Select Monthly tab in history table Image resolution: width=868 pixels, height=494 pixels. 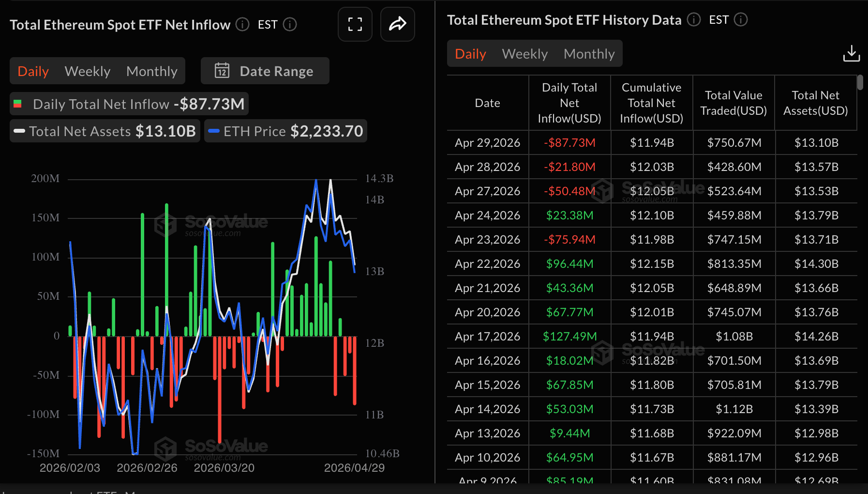click(589, 54)
